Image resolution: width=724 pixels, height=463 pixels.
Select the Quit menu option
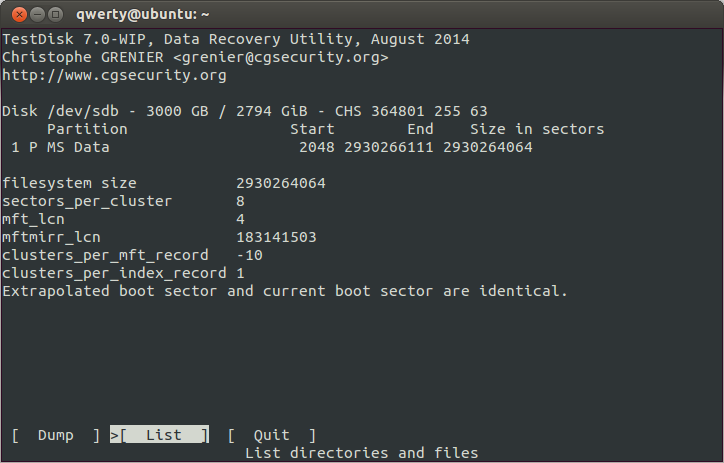(x=272, y=435)
